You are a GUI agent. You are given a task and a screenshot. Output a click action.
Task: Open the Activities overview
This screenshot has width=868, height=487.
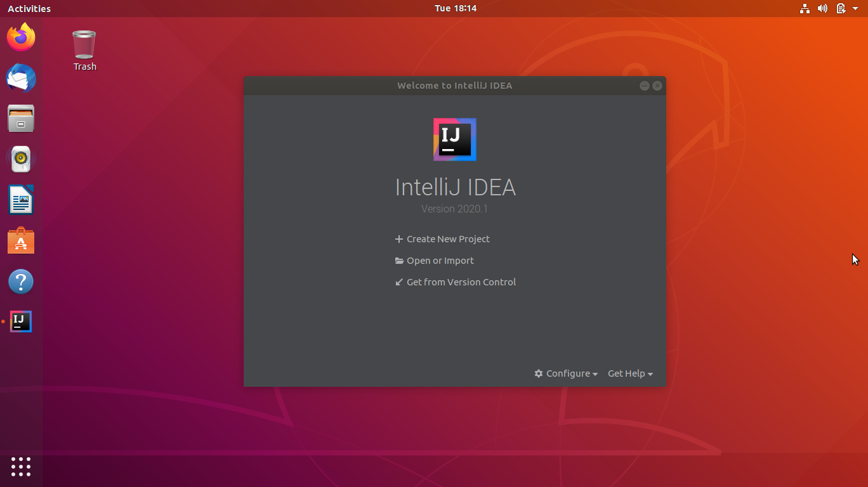coord(29,8)
